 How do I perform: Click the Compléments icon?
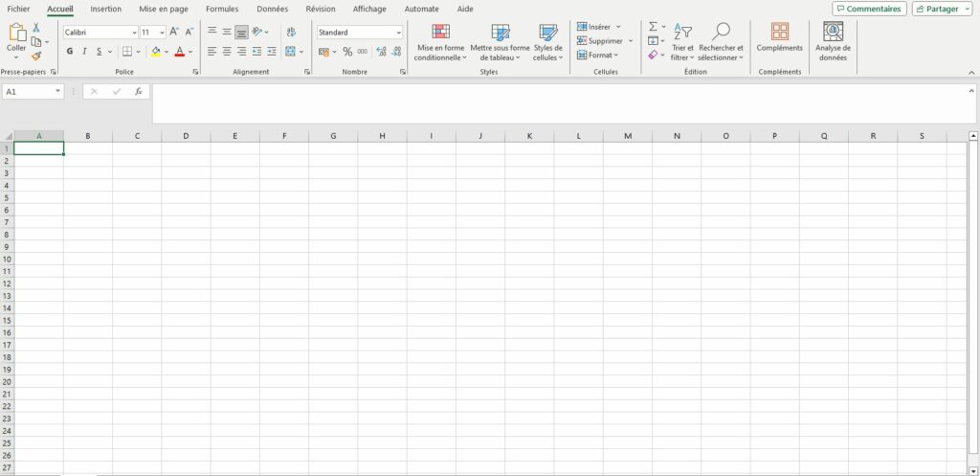(x=779, y=32)
